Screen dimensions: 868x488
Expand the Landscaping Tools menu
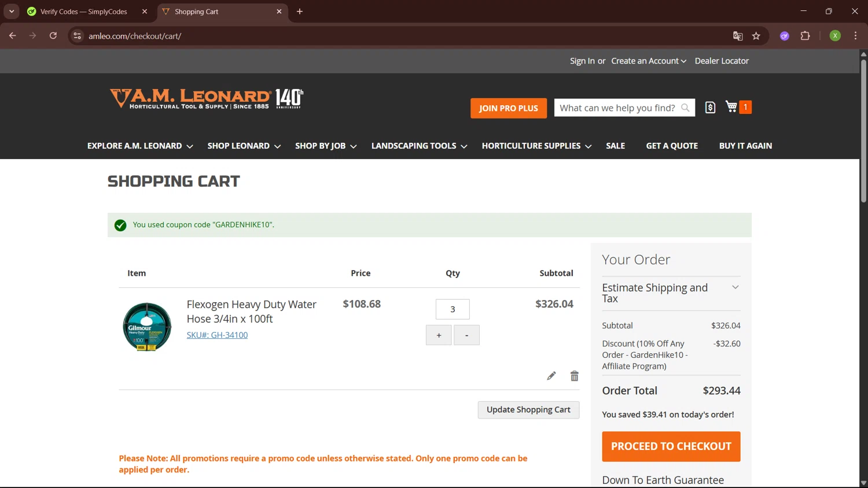[419, 146]
